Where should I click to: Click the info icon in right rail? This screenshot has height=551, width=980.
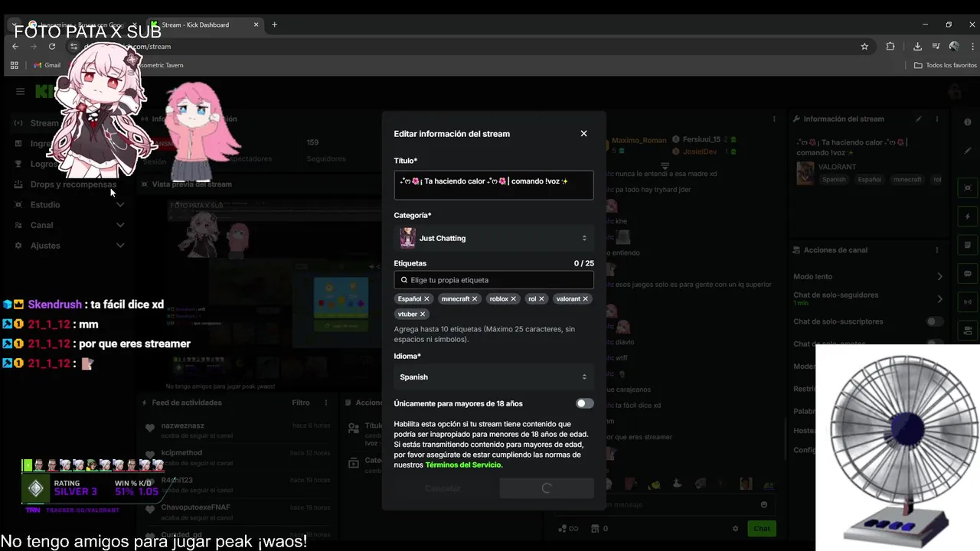click(968, 122)
